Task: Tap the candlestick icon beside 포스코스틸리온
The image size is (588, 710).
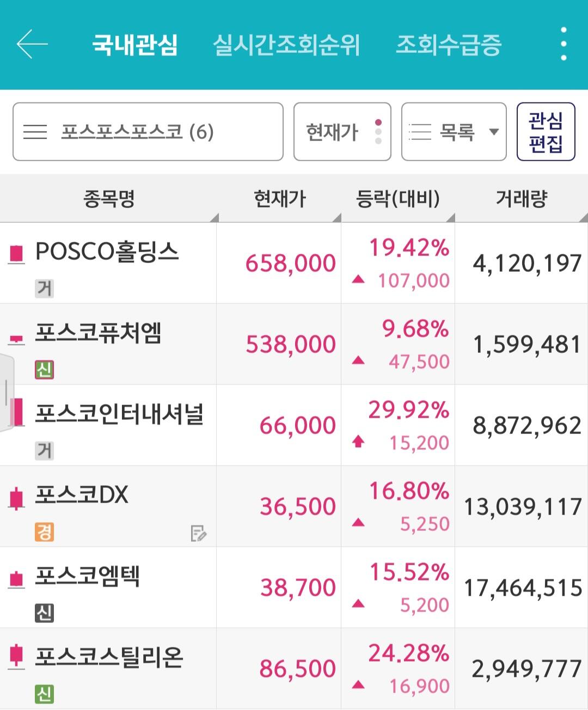Action: click(x=16, y=656)
